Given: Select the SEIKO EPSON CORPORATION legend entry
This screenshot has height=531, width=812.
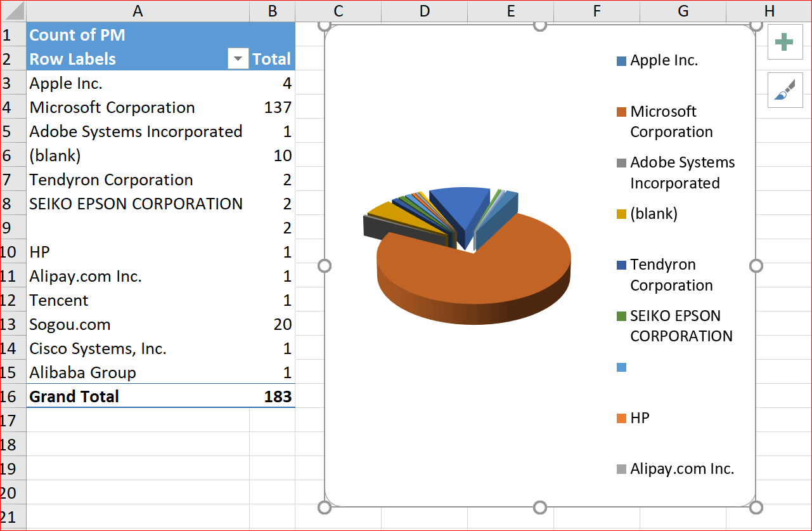Looking at the screenshot, I should 675,325.
